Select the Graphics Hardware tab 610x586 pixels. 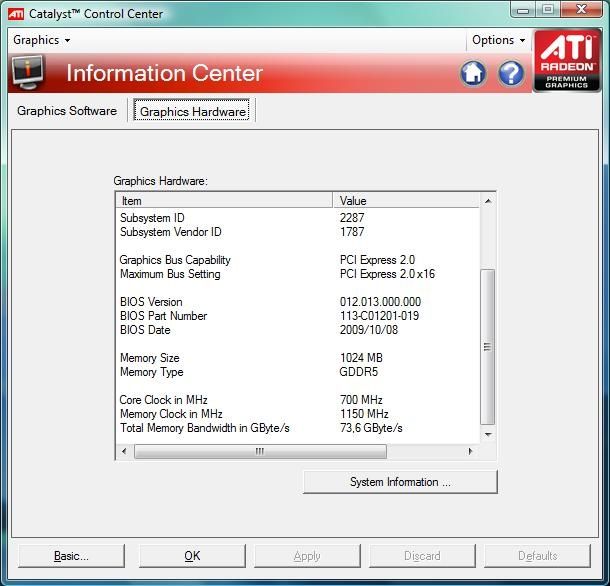pos(192,111)
